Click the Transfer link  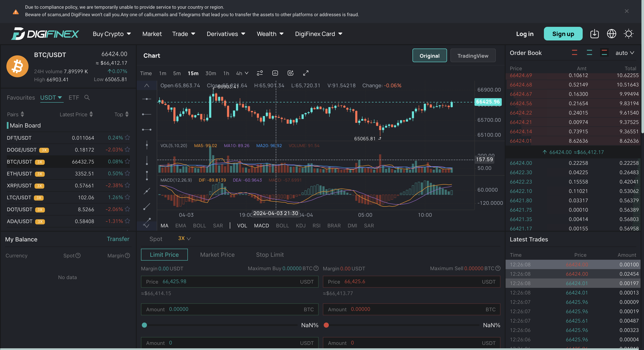(118, 239)
